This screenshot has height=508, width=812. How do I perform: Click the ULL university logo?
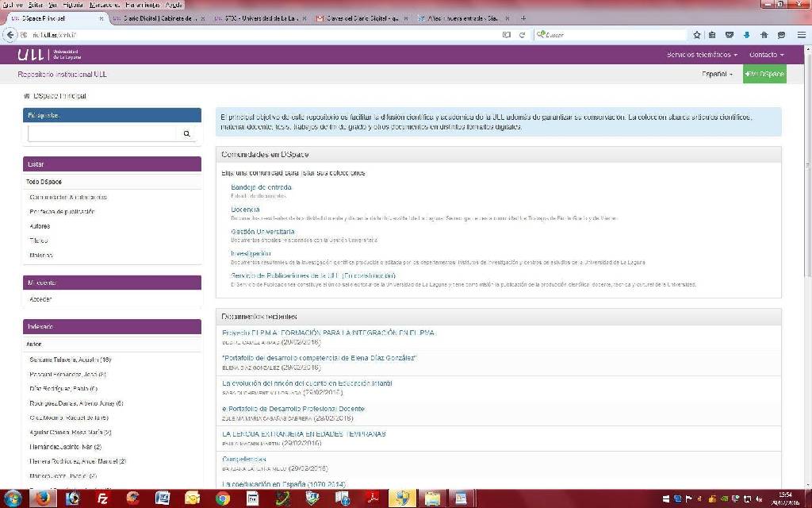coord(47,55)
